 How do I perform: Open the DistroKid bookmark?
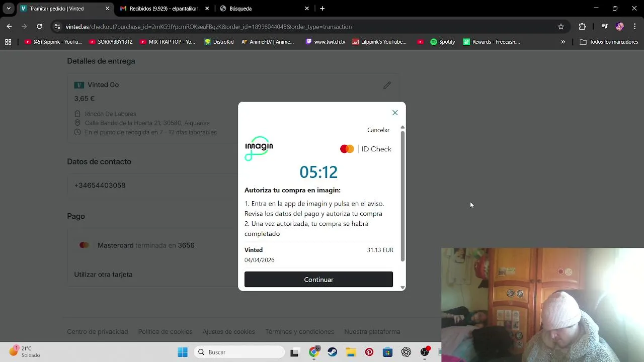[x=219, y=42]
